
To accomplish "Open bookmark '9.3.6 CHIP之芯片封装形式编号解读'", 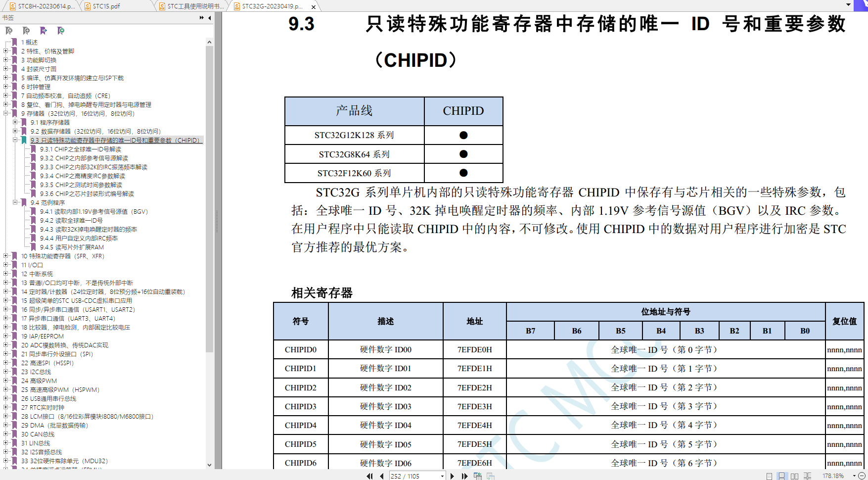I will click(87, 193).
